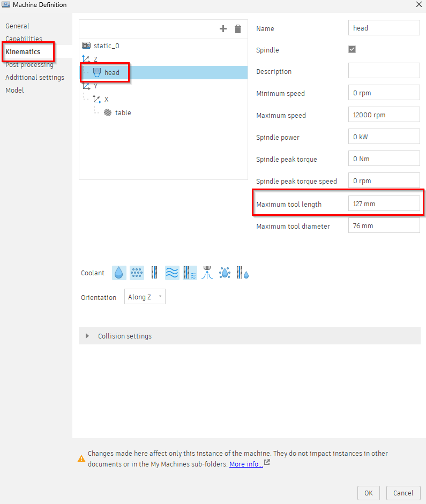Edit the Maximum tool diameter 76 mm field
This screenshot has height=504, width=426.
click(384, 225)
